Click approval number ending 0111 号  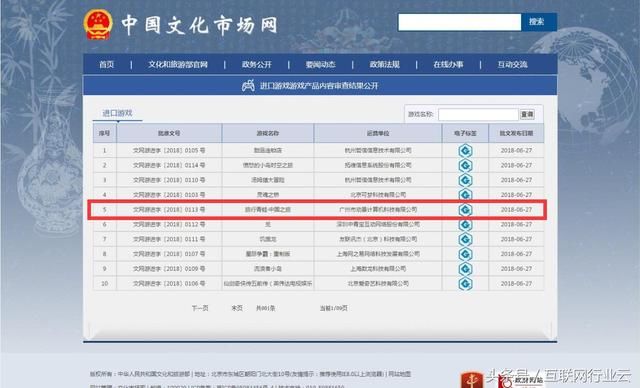point(169,239)
